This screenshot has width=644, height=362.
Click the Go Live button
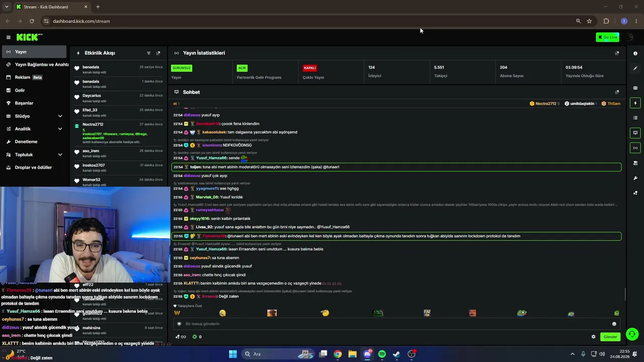click(607, 37)
